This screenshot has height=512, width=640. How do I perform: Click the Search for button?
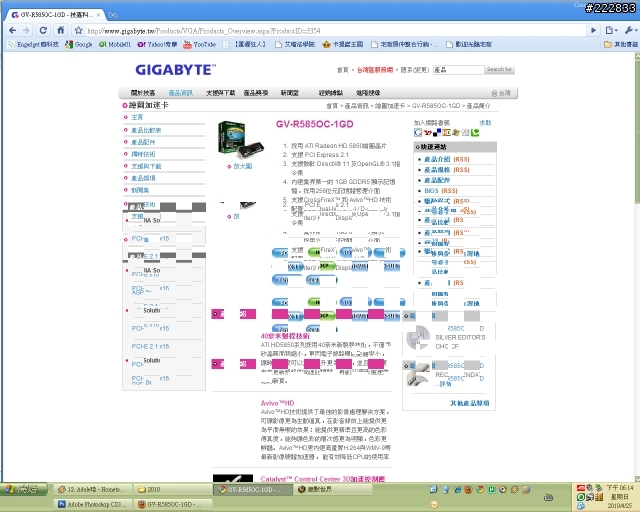point(499,69)
